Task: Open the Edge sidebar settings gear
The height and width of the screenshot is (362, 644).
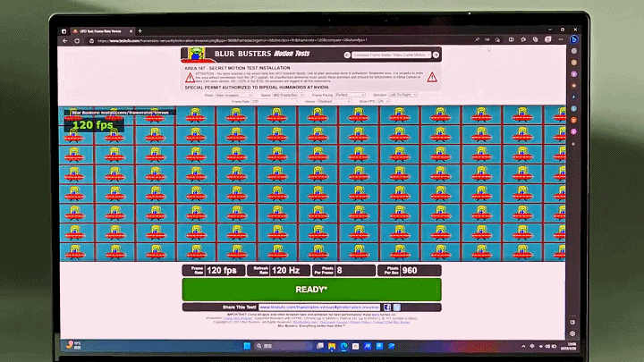Action: click(x=573, y=333)
